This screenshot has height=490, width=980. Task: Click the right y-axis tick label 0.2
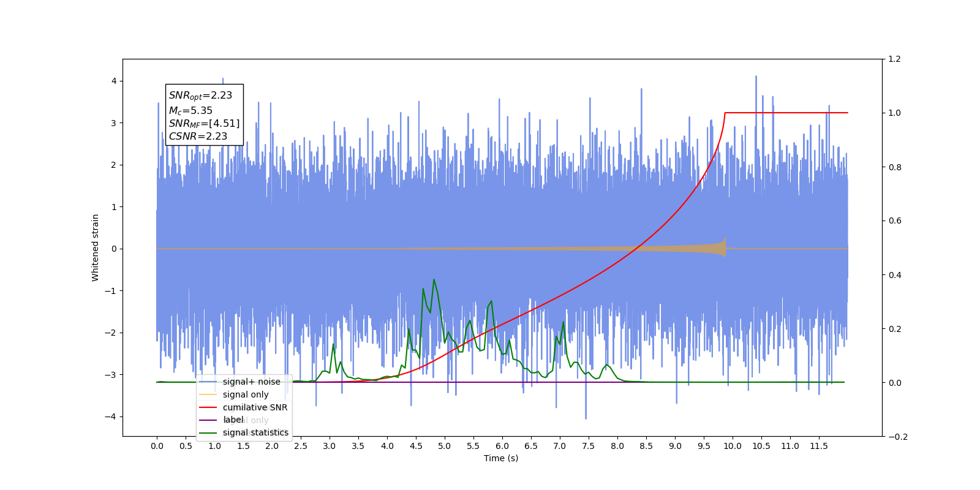895,329
